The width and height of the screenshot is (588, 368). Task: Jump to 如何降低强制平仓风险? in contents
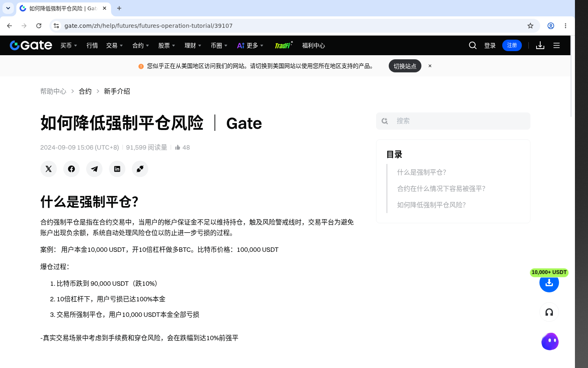[x=432, y=205]
